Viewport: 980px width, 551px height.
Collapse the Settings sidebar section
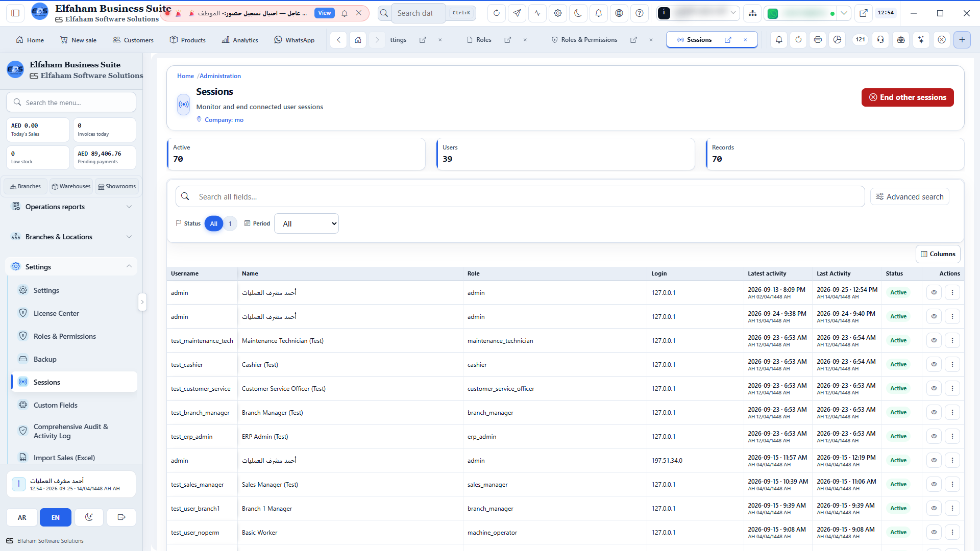[x=71, y=267]
